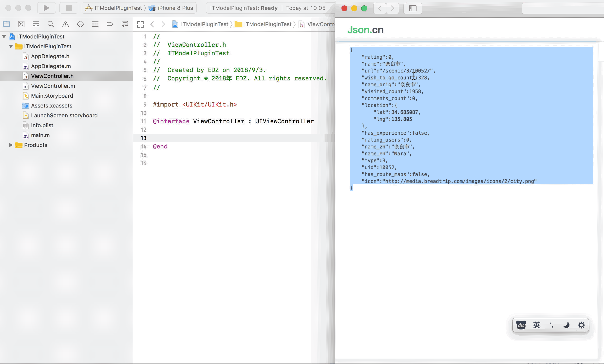Select ViewController.m in the file navigator

tap(53, 86)
